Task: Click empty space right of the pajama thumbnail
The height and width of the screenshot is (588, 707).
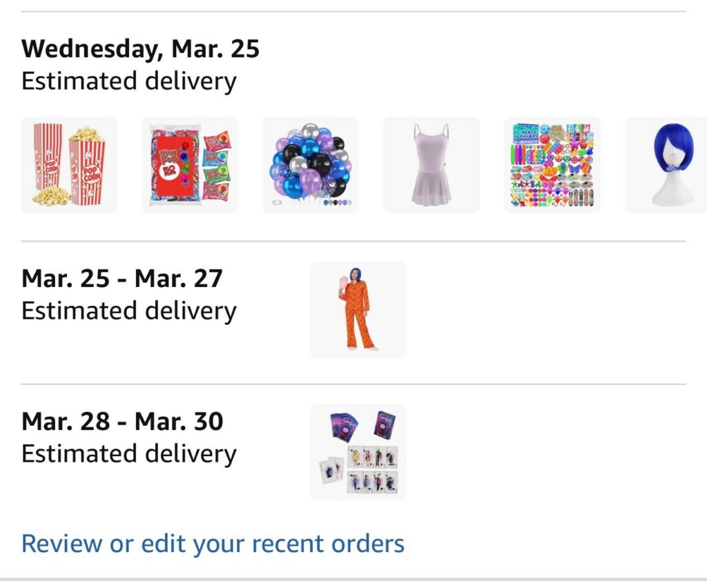Action: 545,309
